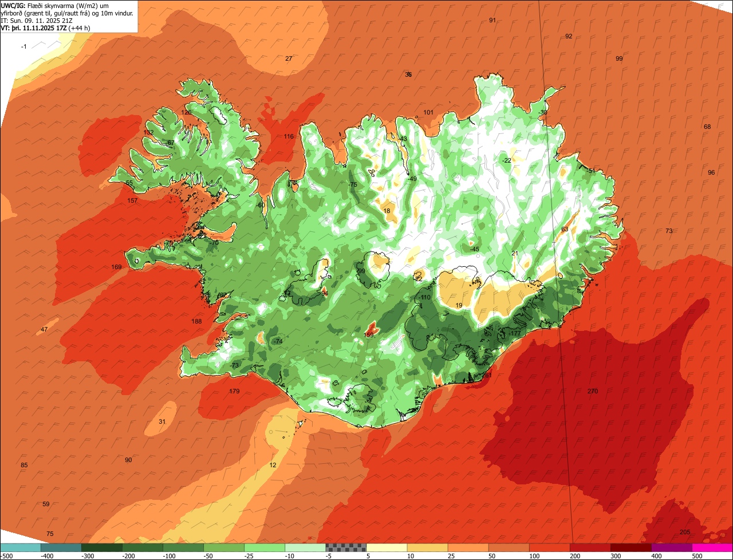Click the '-110' value on the map
Viewport: 733px width, 560px height.
(424, 298)
